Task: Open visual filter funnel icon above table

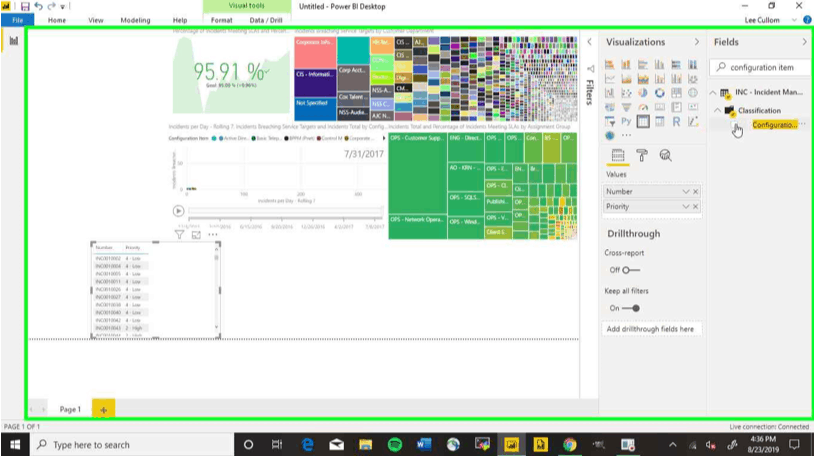Action: 179,235
